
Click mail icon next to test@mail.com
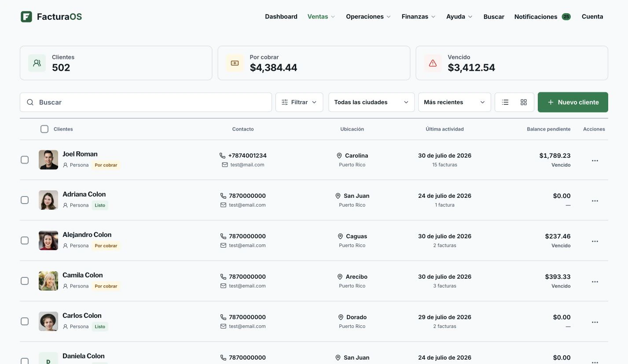click(x=225, y=165)
